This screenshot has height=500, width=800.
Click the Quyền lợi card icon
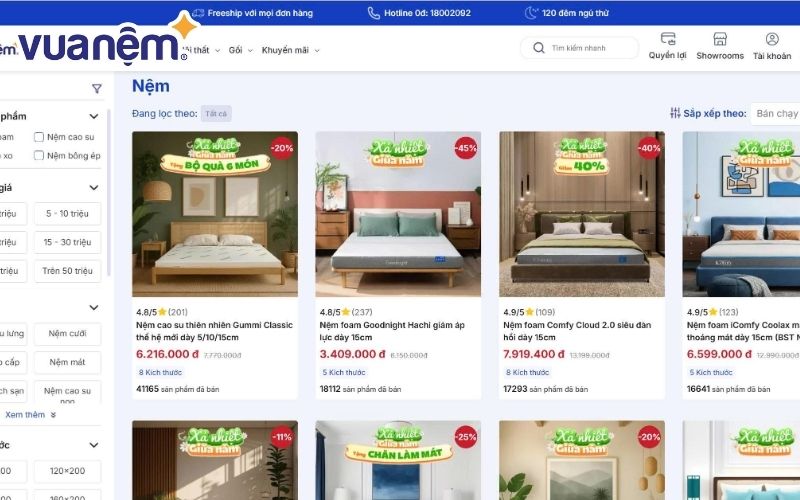[x=667, y=39]
